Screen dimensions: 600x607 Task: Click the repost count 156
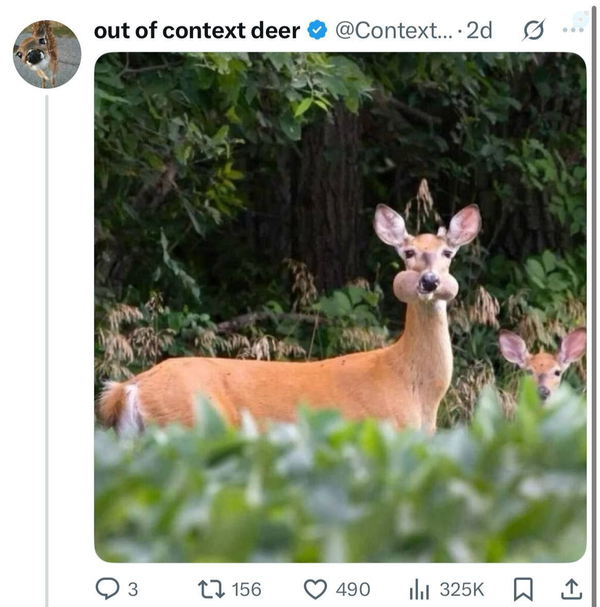pyautogui.click(x=247, y=589)
